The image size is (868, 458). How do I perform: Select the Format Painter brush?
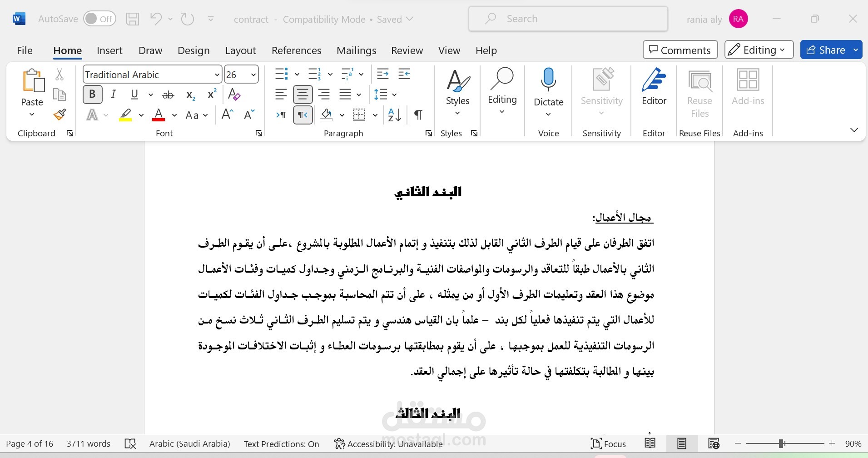pyautogui.click(x=60, y=114)
